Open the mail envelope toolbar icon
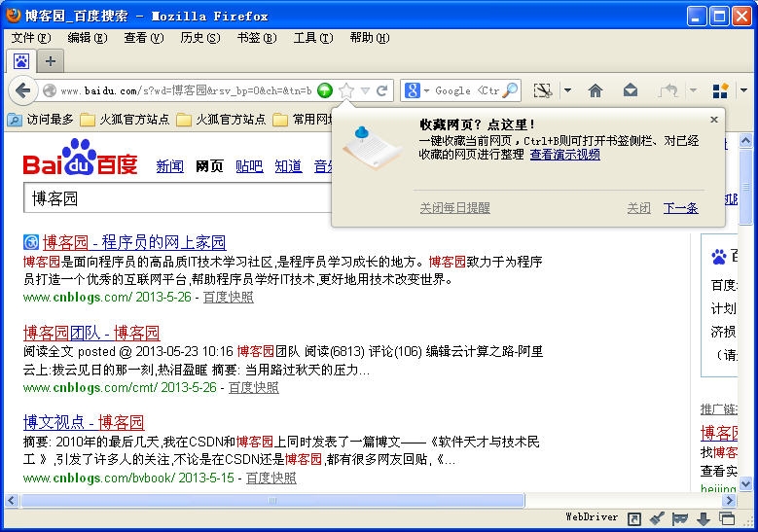The height and width of the screenshot is (532, 758). pyautogui.click(x=631, y=90)
